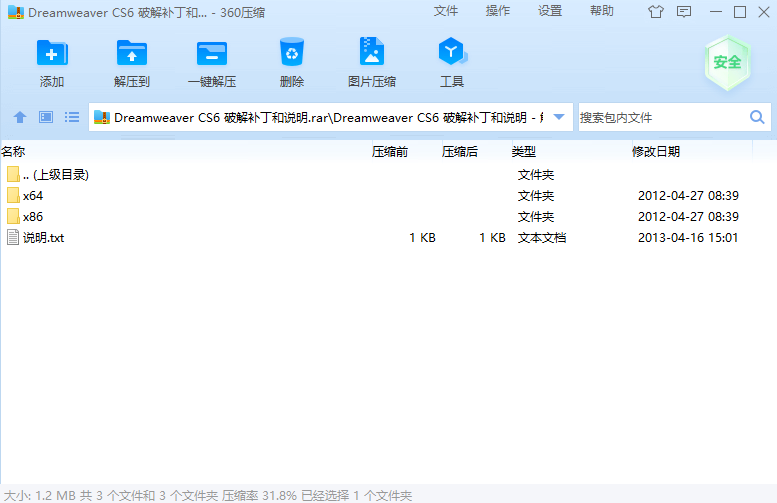Click the 搜索包内文件 search field
The width and height of the screenshot is (777, 503).
click(660, 117)
